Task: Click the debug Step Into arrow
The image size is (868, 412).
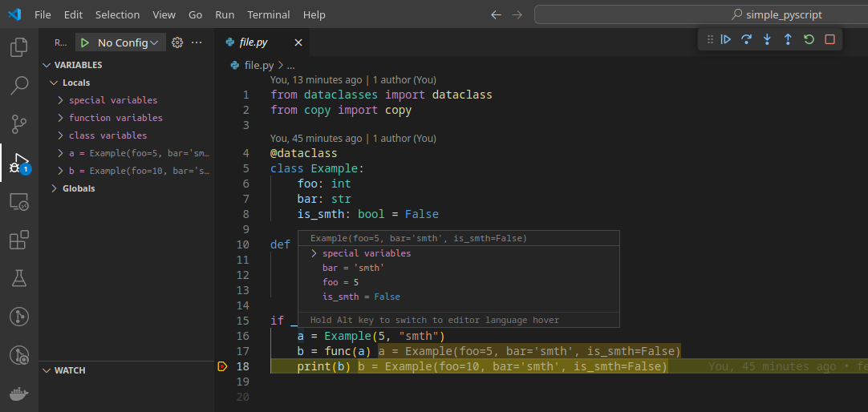Action: coord(767,39)
